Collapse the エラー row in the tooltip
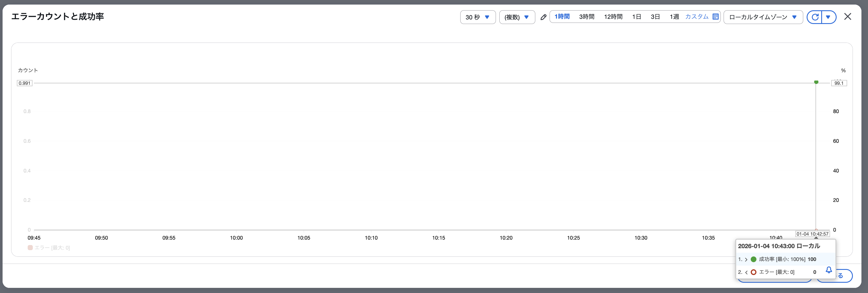868x293 pixels. pos(746,272)
